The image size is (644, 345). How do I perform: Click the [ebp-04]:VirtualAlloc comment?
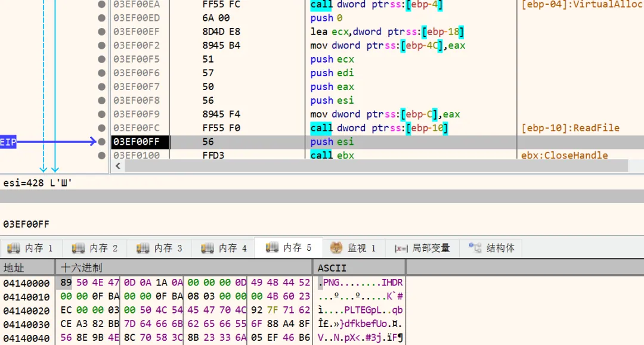click(x=582, y=5)
